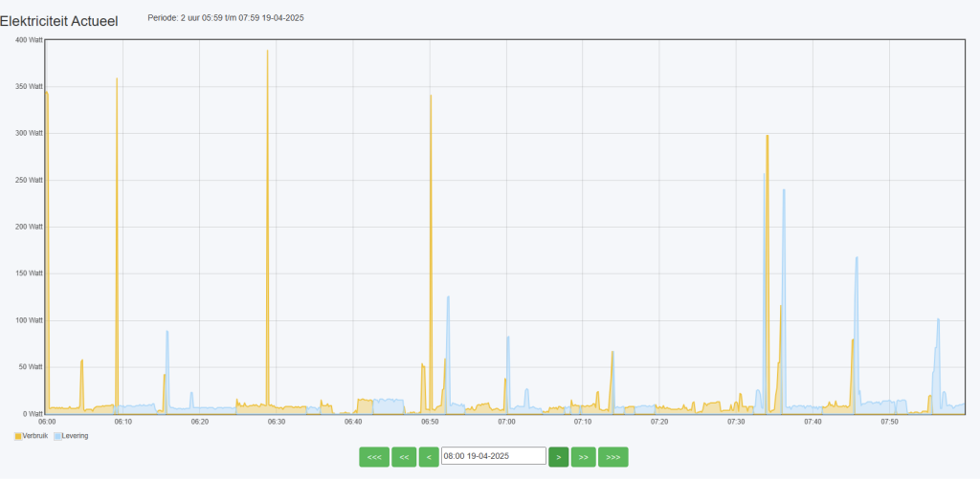Click the orange Verbruik legend color box

click(18, 436)
